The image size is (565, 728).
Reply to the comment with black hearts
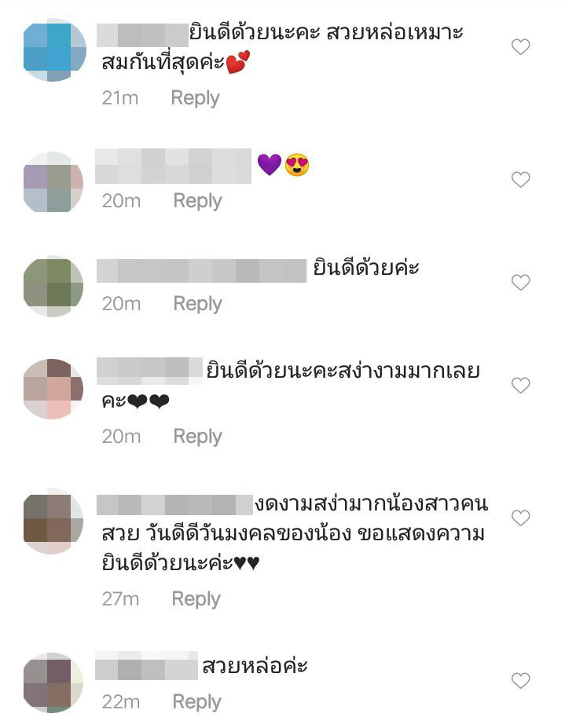point(197,437)
